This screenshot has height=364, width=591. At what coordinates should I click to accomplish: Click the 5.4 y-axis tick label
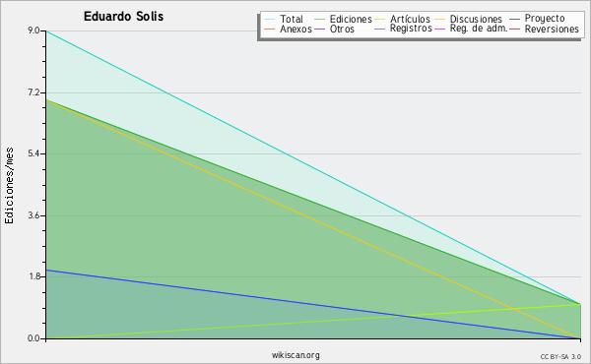(33, 153)
